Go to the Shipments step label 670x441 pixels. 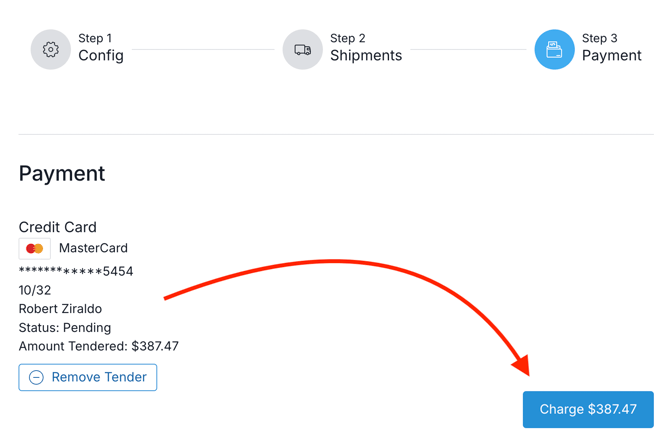click(x=366, y=56)
